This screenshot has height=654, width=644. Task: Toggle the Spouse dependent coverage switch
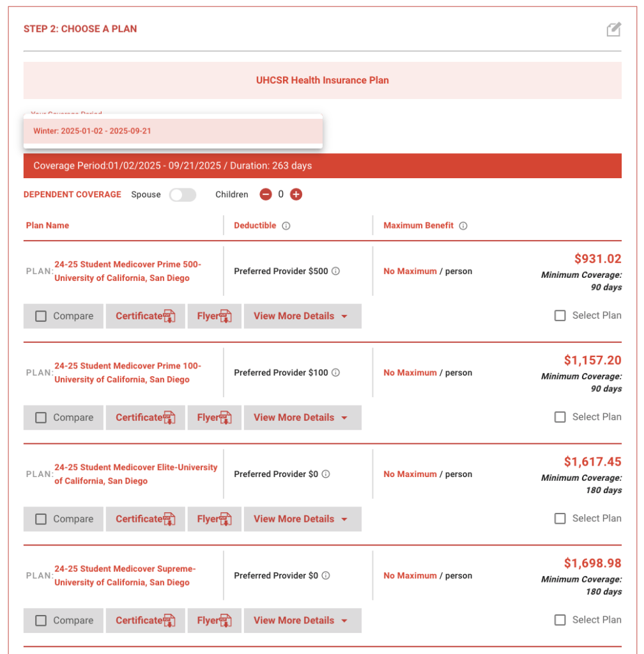pos(182,195)
